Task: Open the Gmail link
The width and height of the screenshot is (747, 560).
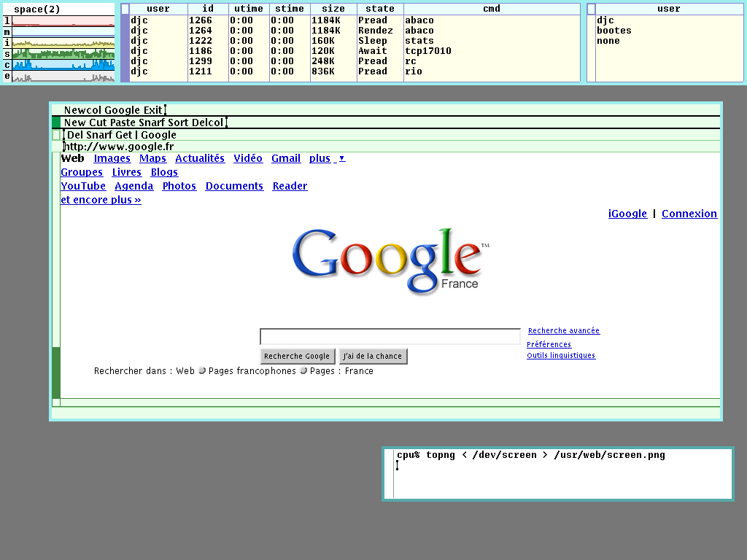Action: [x=286, y=158]
